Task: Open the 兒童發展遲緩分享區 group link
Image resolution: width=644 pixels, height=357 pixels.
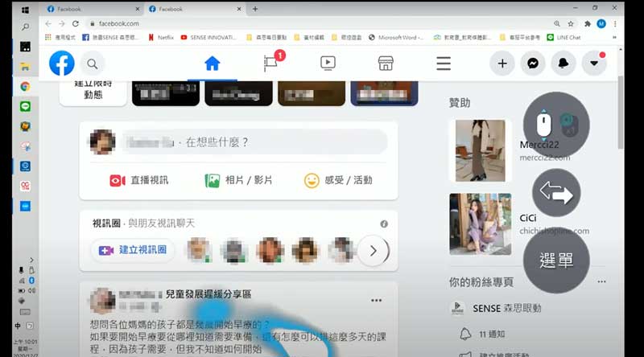Action: coord(208,294)
